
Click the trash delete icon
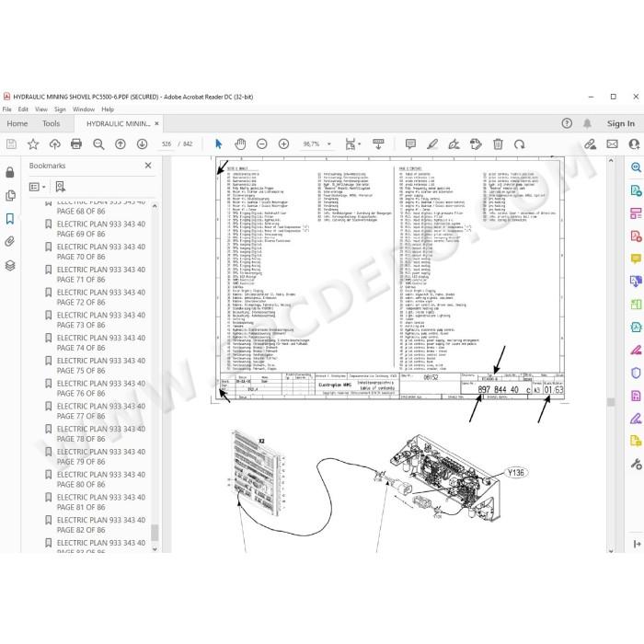coord(498,144)
